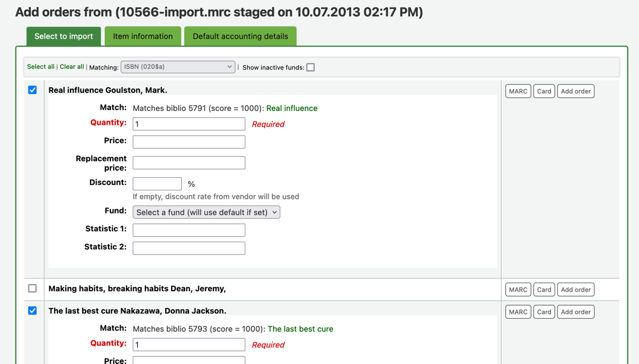Screen dimensions: 639x364
Task: Click the Select all link
Action: [x=40, y=67]
